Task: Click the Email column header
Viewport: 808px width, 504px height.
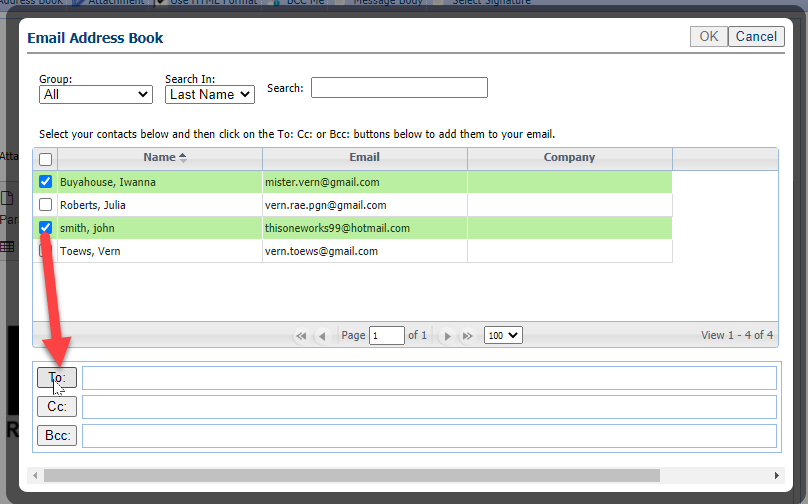Action: (365, 158)
